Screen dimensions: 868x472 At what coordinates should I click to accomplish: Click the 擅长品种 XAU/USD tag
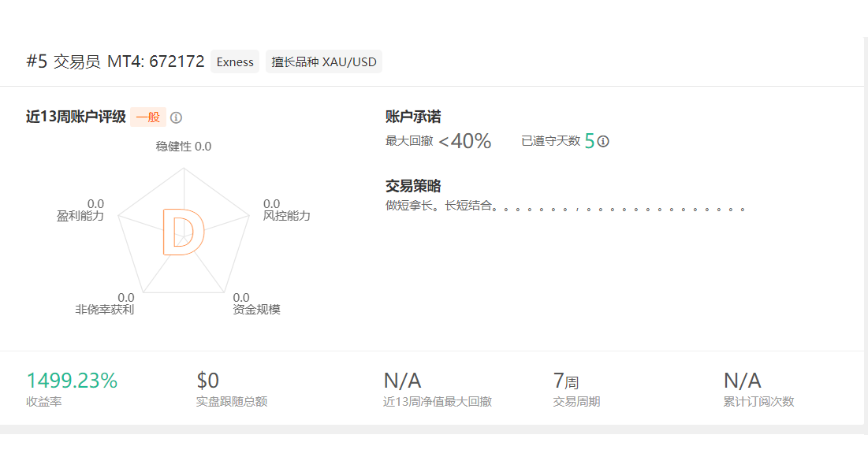click(324, 62)
